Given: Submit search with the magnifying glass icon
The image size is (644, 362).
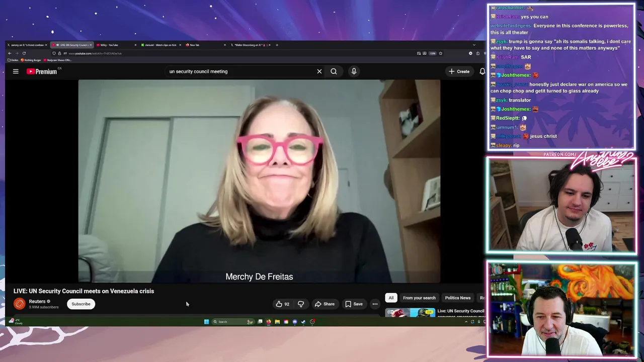Looking at the screenshot, I should pos(334,71).
